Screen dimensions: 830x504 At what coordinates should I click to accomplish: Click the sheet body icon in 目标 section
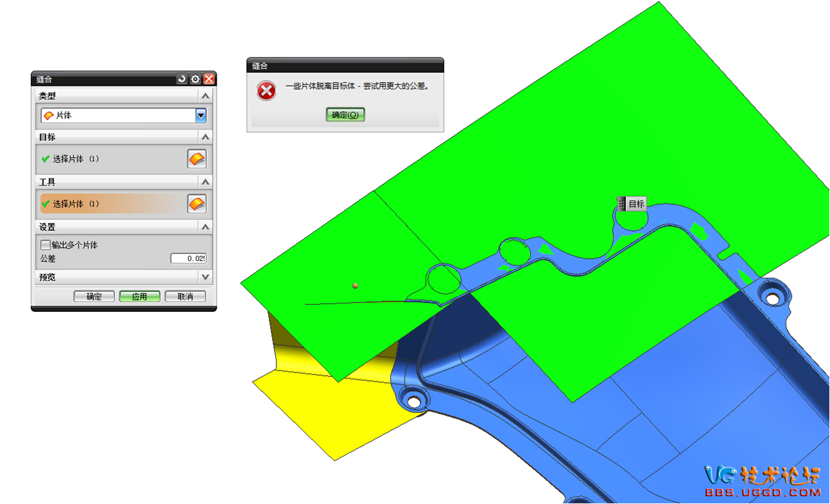(197, 159)
